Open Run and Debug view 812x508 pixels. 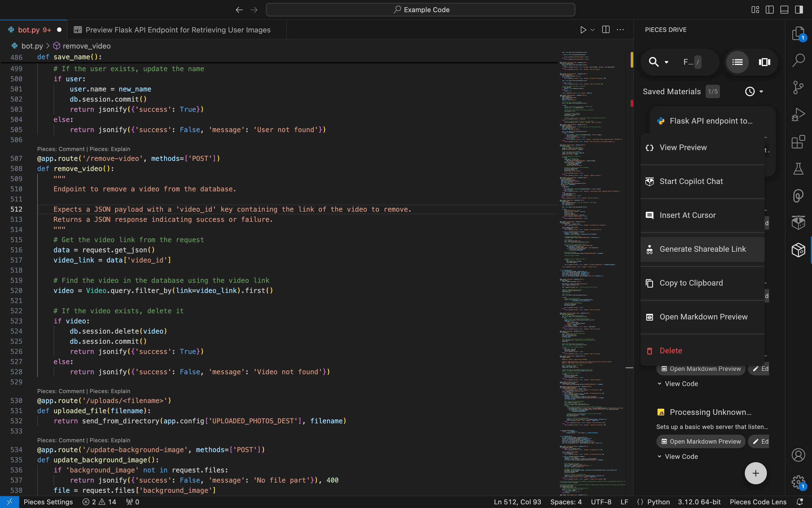tap(798, 115)
